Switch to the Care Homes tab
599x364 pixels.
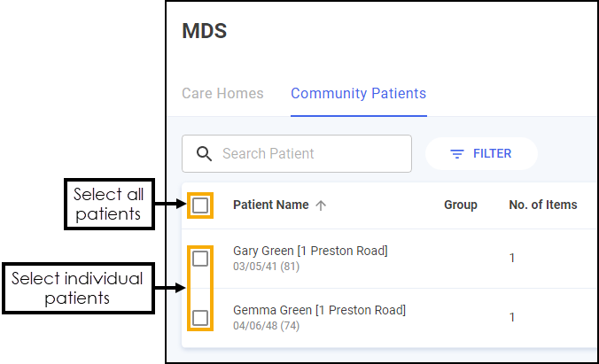click(x=222, y=93)
